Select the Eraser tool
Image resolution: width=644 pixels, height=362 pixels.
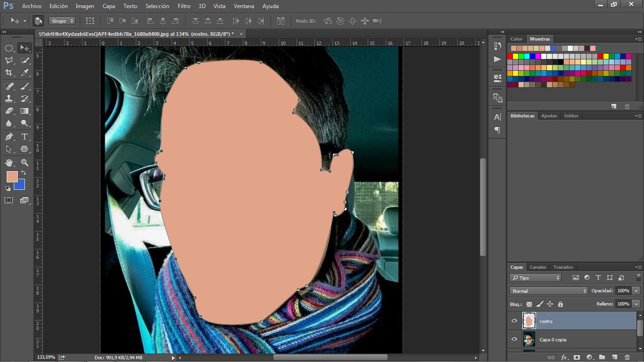[9, 111]
